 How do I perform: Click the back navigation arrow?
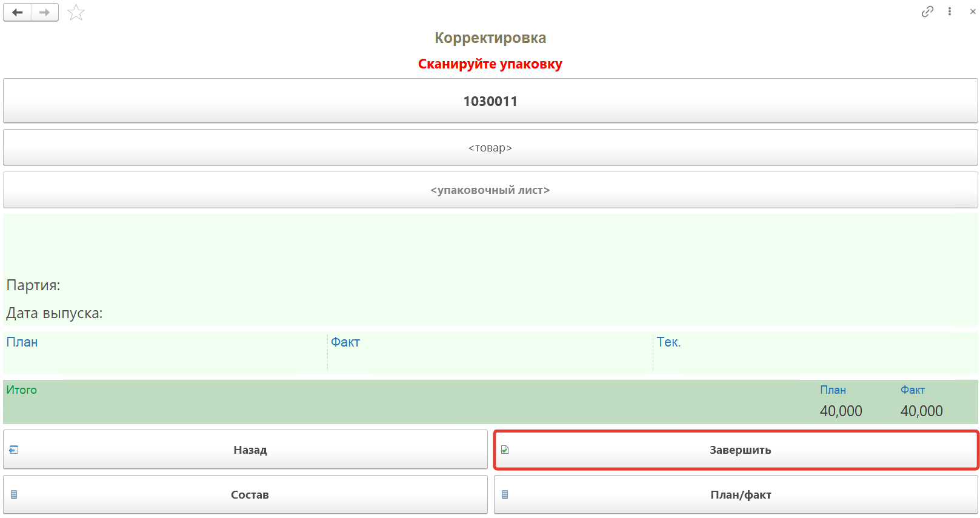coord(18,12)
